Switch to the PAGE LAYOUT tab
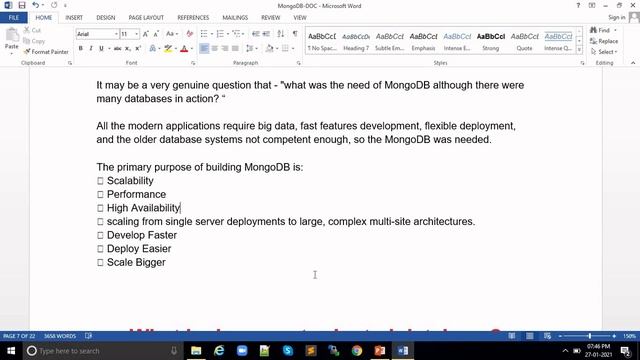Viewport: 640px width, 360px height. 146,18
